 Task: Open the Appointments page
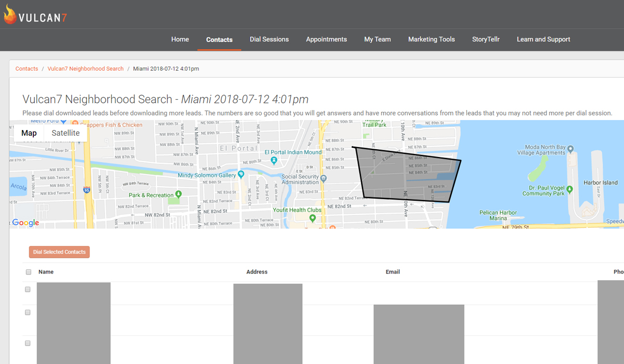tap(327, 40)
